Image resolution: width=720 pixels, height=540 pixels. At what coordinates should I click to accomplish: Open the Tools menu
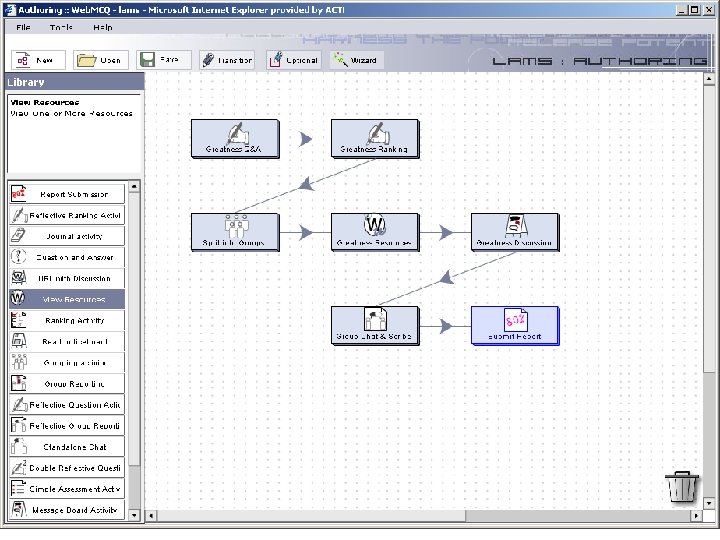coord(61,28)
